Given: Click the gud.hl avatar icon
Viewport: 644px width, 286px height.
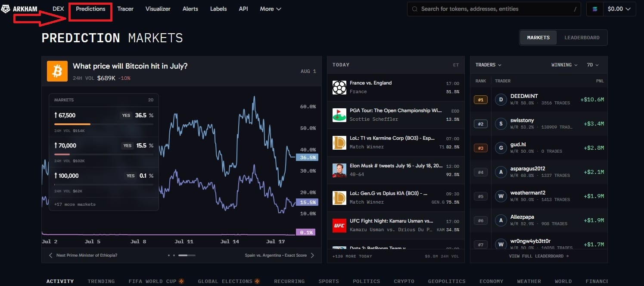Looking at the screenshot, I should [501, 148].
